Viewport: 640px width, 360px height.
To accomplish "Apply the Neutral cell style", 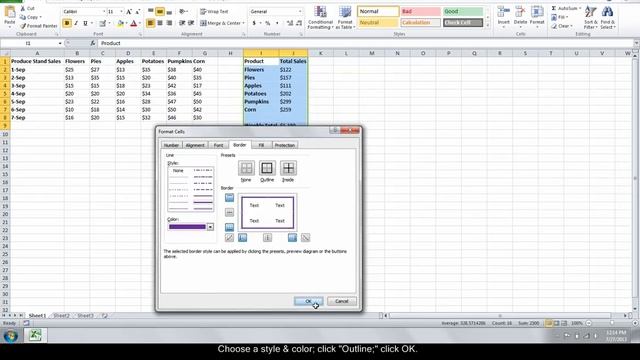I will coord(378,22).
